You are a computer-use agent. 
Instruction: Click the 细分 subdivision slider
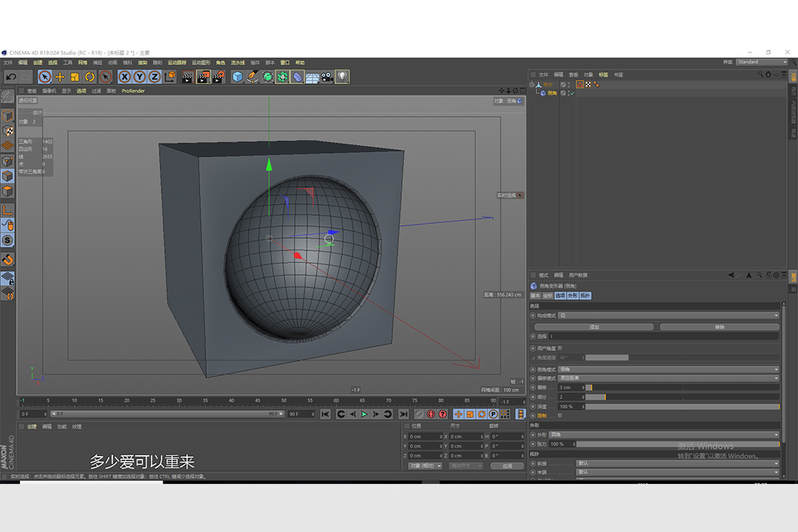681,397
